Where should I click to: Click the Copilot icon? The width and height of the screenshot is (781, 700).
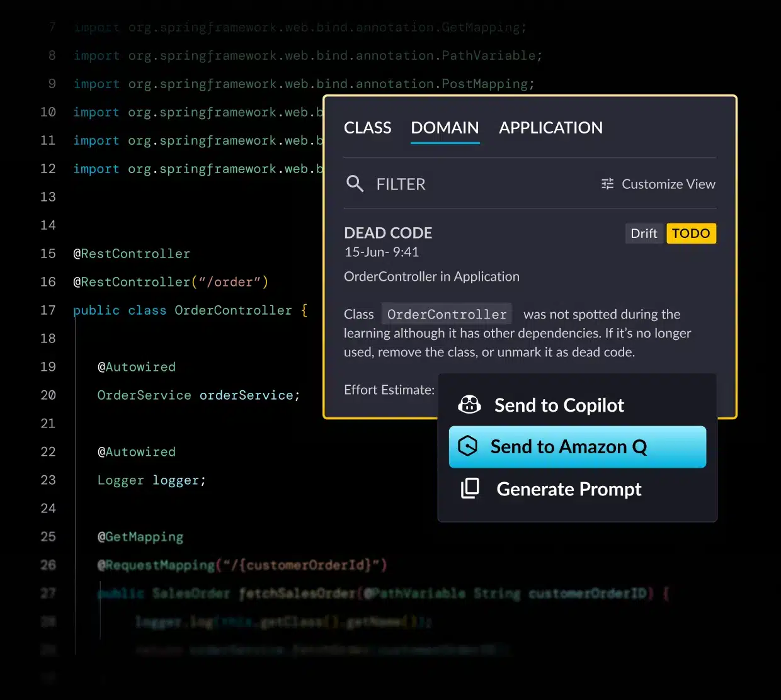(x=469, y=405)
